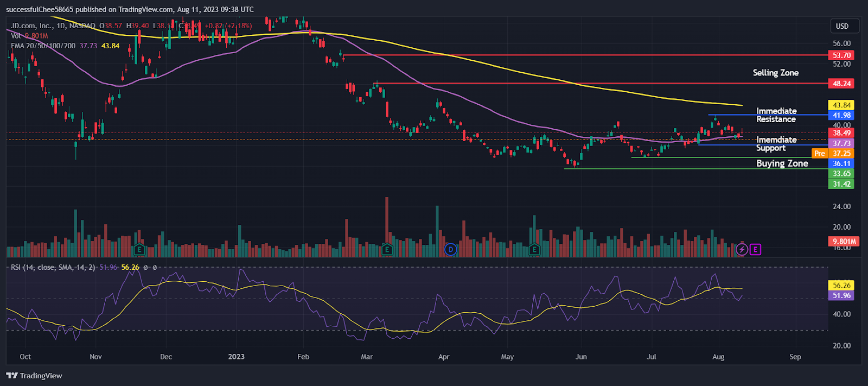This screenshot has height=386, width=868.
Task: Click the earnings E marker in mid-May
Action: [534, 250]
